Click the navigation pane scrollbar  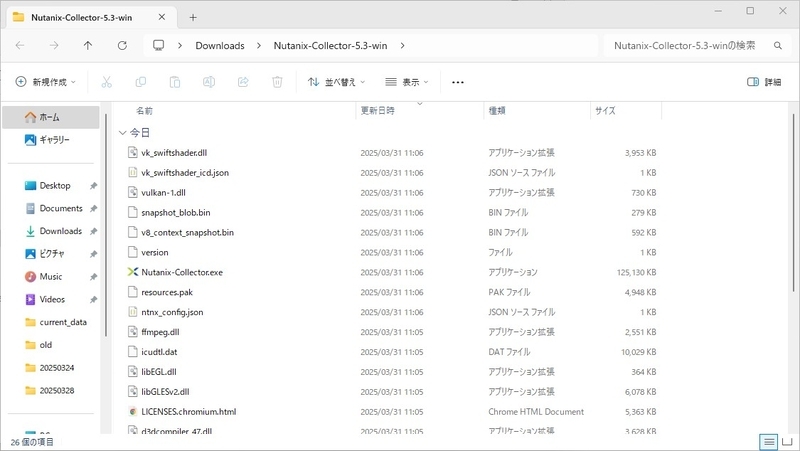pos(106,224)
